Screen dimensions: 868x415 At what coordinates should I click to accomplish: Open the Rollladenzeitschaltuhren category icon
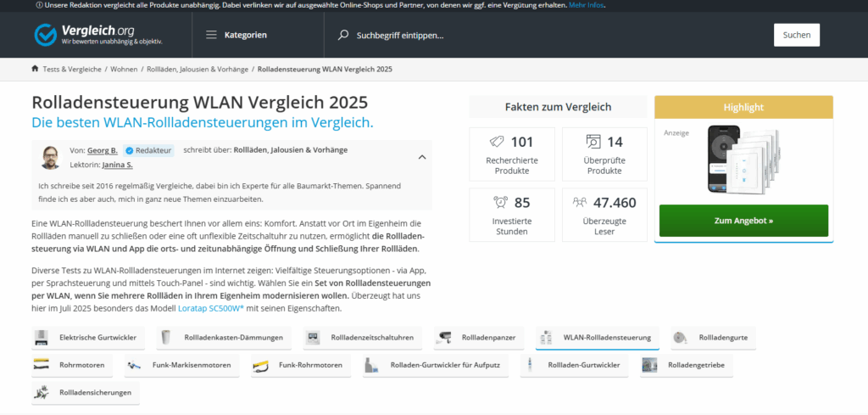click(314, 338)
